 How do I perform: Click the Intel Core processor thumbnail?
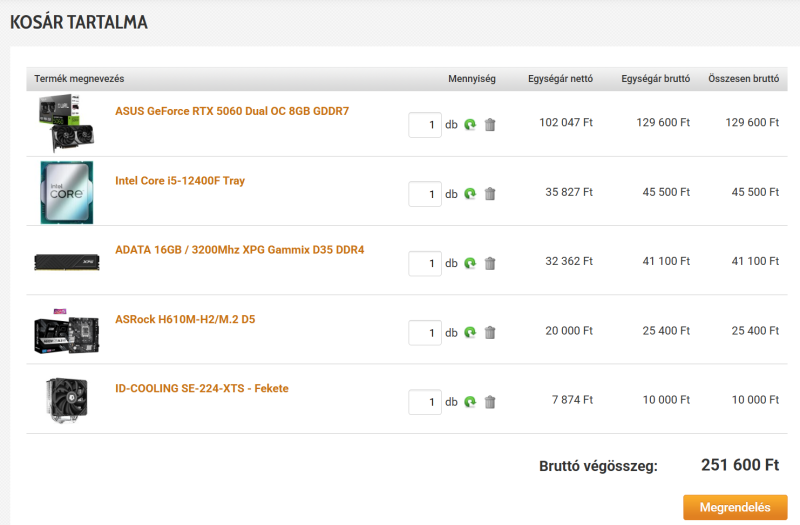(67, 192)
